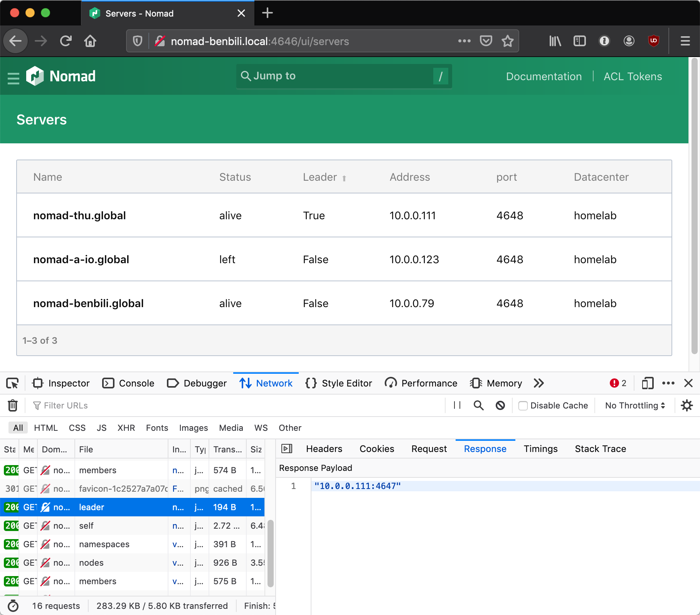The height and width of the screenshot is (615, 700).
Task: Select the element picker tool in DevTools
Action: click(x=13, y=383)
